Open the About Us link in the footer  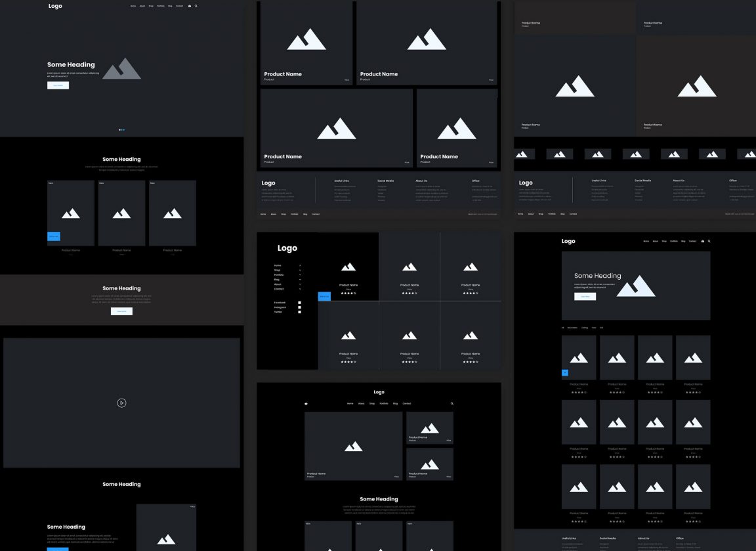coord(421,180)
